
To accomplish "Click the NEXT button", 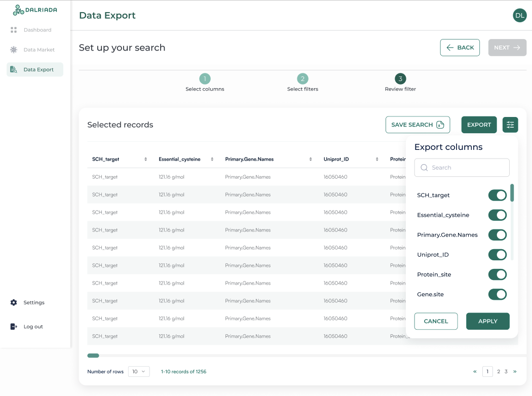I will pyautogui.click(x=507, y=48).
